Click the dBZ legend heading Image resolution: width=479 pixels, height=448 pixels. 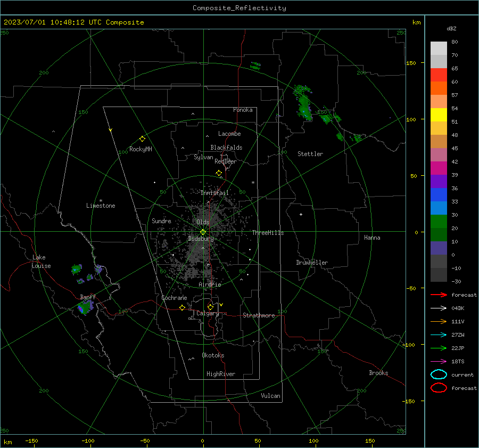pos(451,28)
